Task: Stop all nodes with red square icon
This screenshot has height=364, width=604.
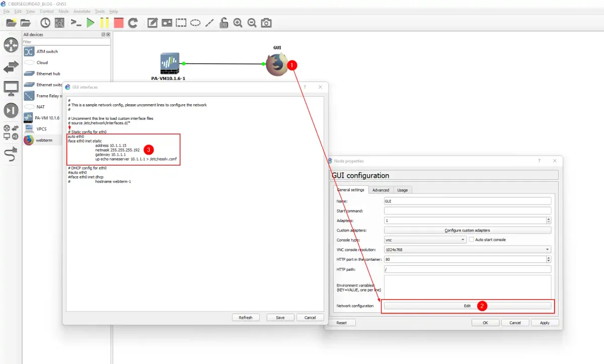Action: click(x=118, y=23)
